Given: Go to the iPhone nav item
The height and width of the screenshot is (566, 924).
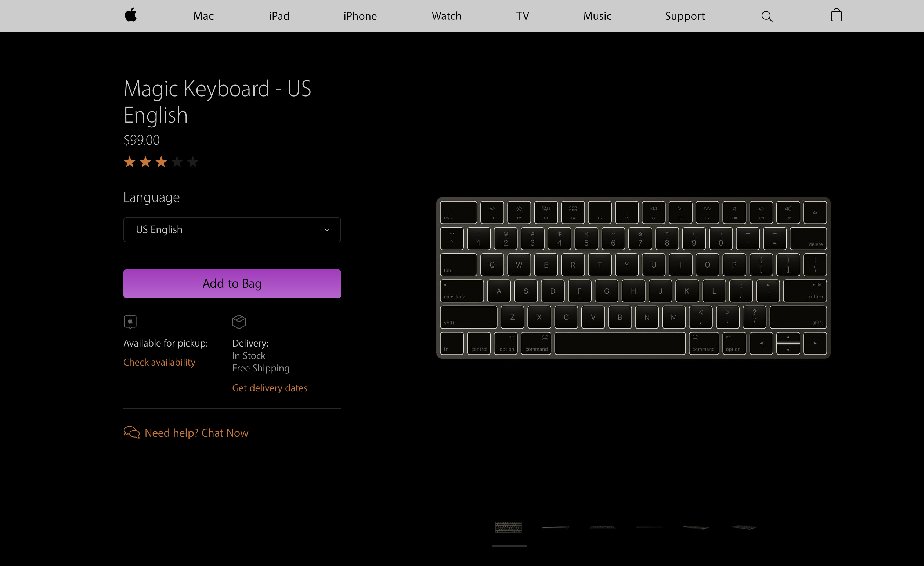Looking at the screenshot, I should 360,16.
